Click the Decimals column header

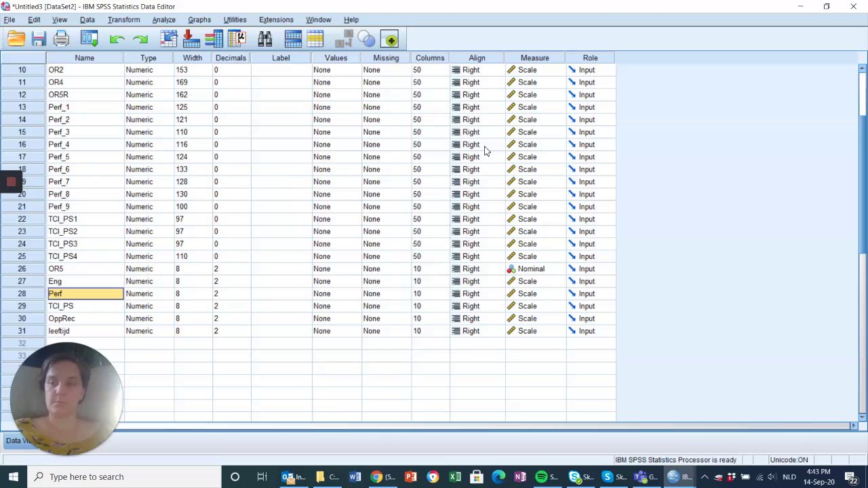click(x=231, y=58)
